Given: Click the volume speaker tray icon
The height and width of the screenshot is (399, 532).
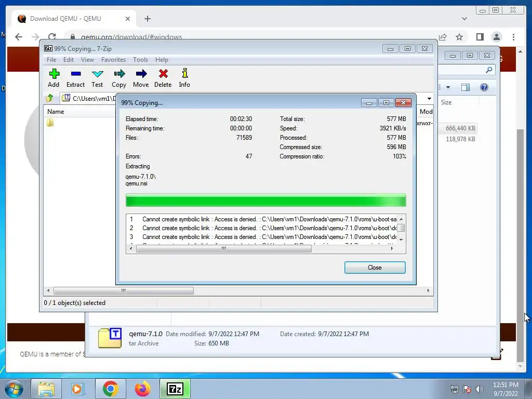Looking at the screenshot, I should [480, 389].
